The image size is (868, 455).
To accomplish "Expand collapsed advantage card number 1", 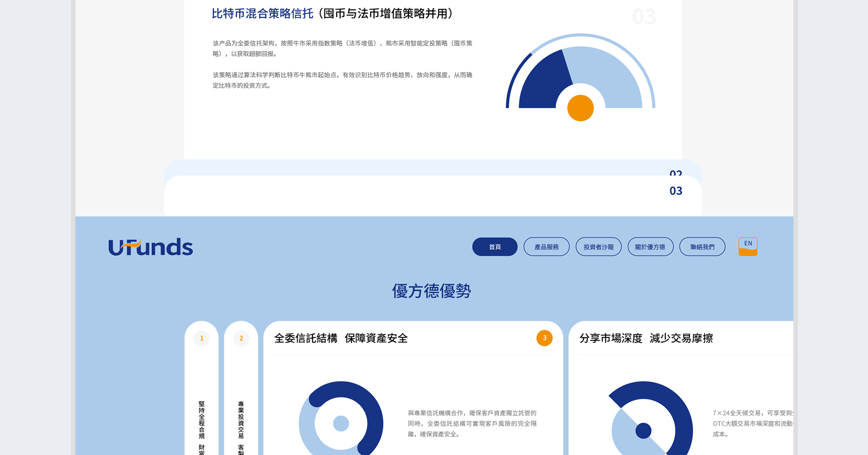I will (202, 388).
